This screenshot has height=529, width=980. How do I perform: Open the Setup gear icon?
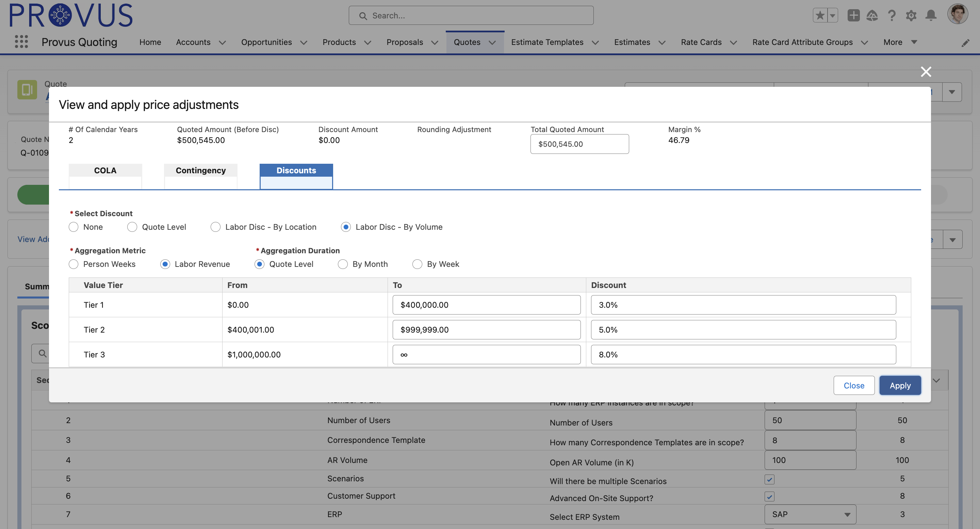pos(911,15)
